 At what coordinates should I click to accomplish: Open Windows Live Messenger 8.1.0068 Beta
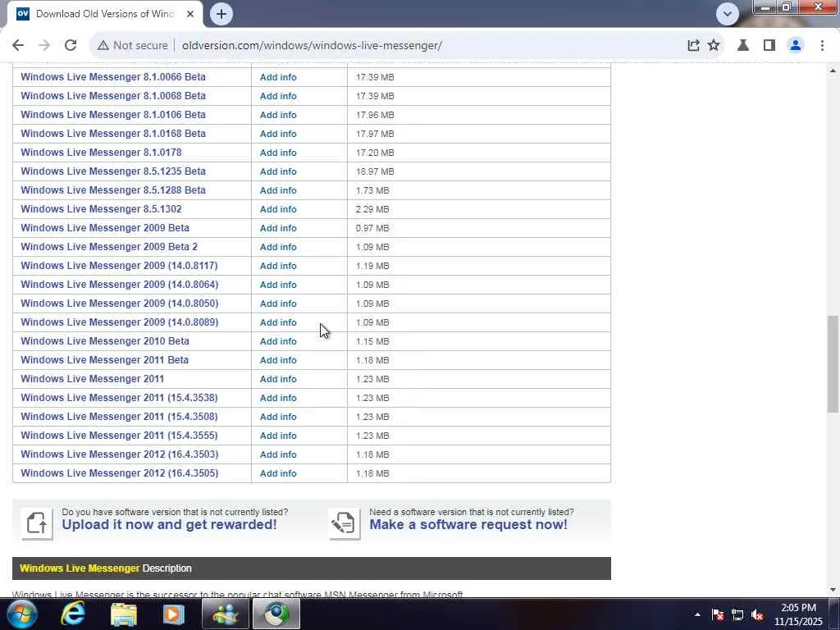click(x=113, y=96)
